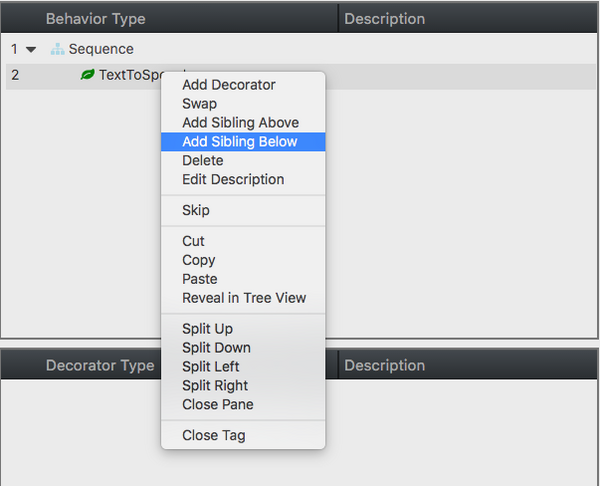The height and width of the screenshot is (486, 600).
Task: Select Paste in the context menu
Action: 199,279
